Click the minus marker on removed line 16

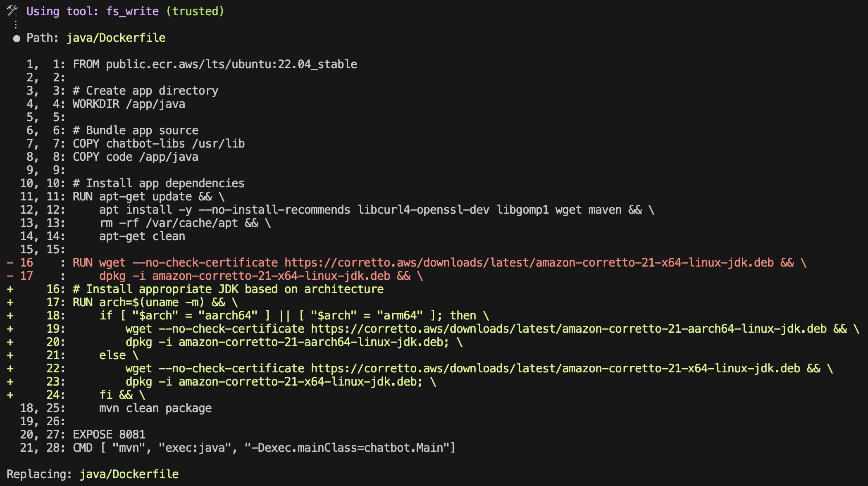tap(10, 263)
